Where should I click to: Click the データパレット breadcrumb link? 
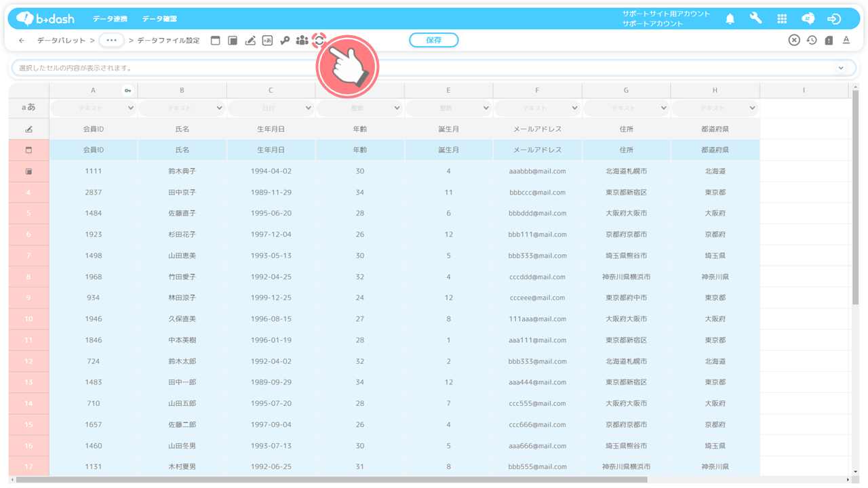point(62,41)
